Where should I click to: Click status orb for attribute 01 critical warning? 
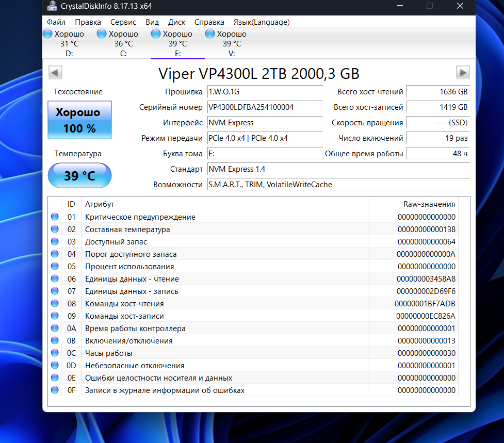(x=55, y=217)
